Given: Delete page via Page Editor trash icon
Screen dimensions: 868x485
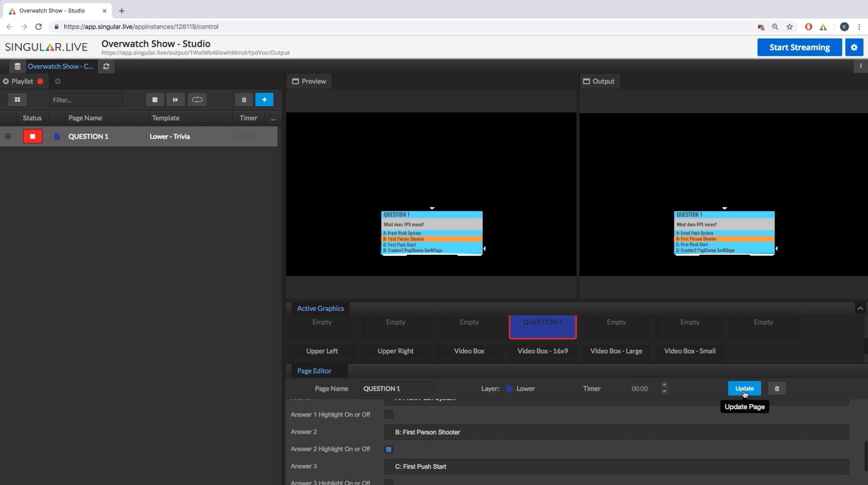Looking at the screenshot, I should [x=776, y=388].
